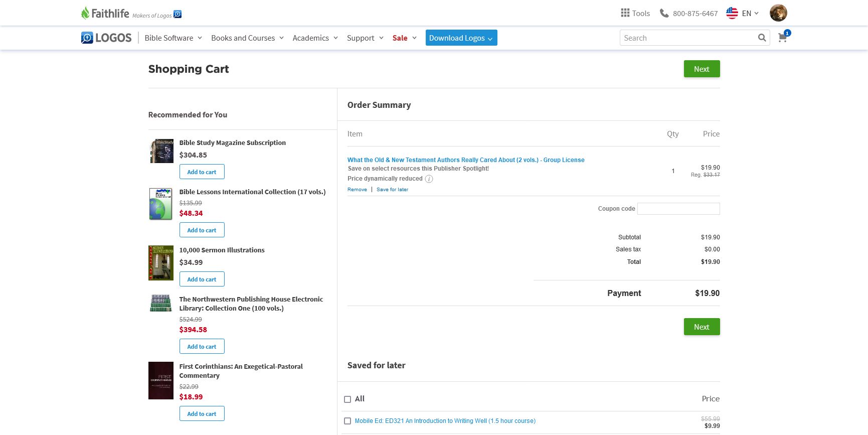Click the $394.58 sale price

(193, 330)
